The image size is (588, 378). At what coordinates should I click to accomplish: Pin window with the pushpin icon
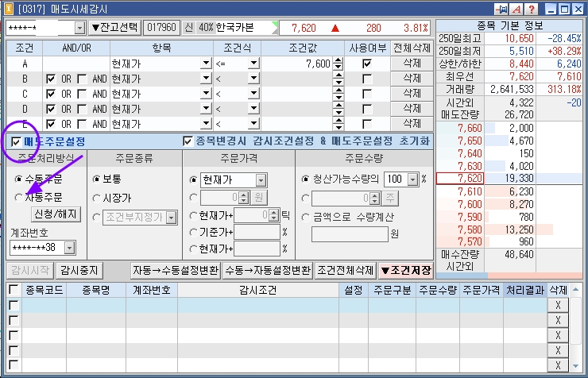pos(501,9)
